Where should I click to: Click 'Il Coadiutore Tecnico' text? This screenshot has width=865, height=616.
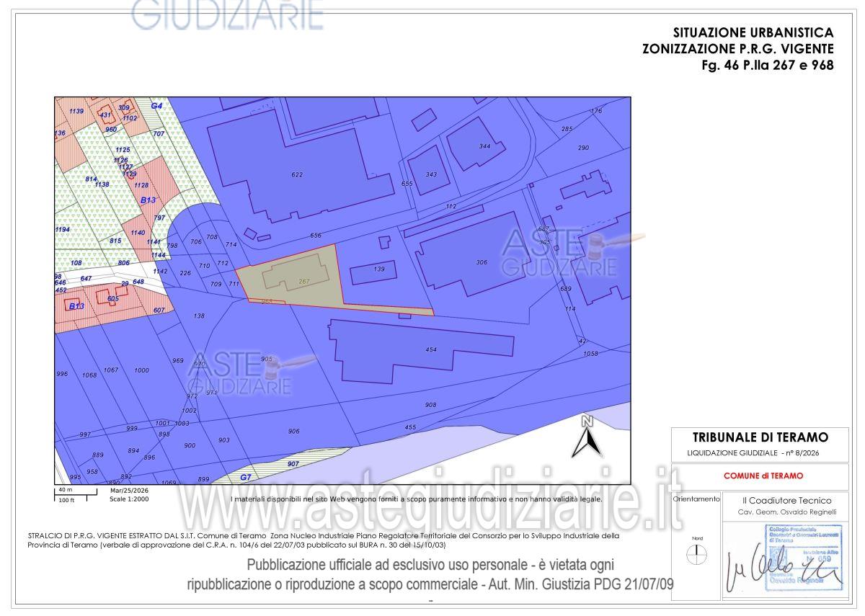pos(786,500)
